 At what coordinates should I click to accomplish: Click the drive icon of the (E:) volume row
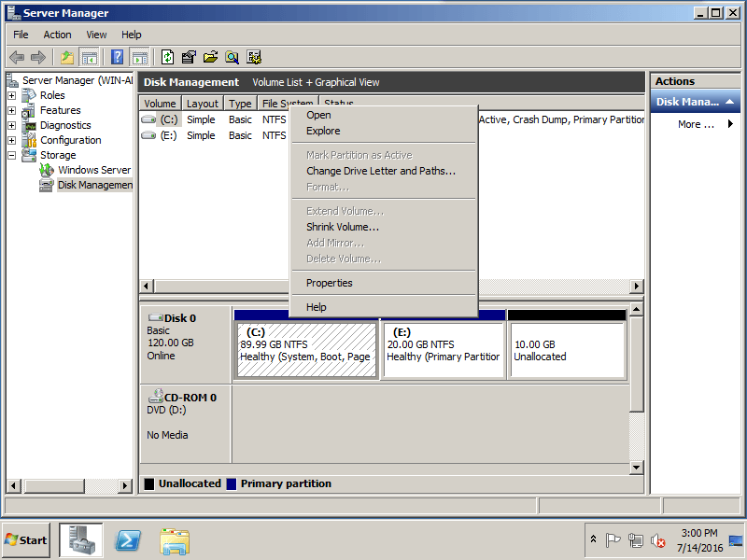click(x=148, y=135)
